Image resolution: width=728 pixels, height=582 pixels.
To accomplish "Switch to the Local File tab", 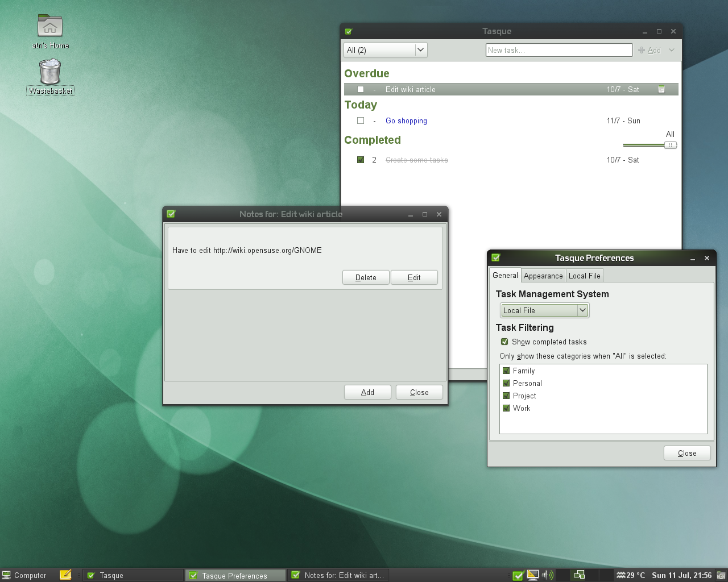I will coord(584,276).
